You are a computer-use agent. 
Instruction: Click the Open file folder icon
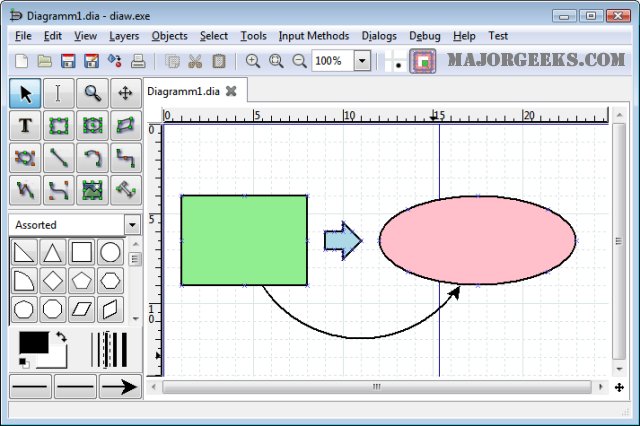[x=44, y=61]
